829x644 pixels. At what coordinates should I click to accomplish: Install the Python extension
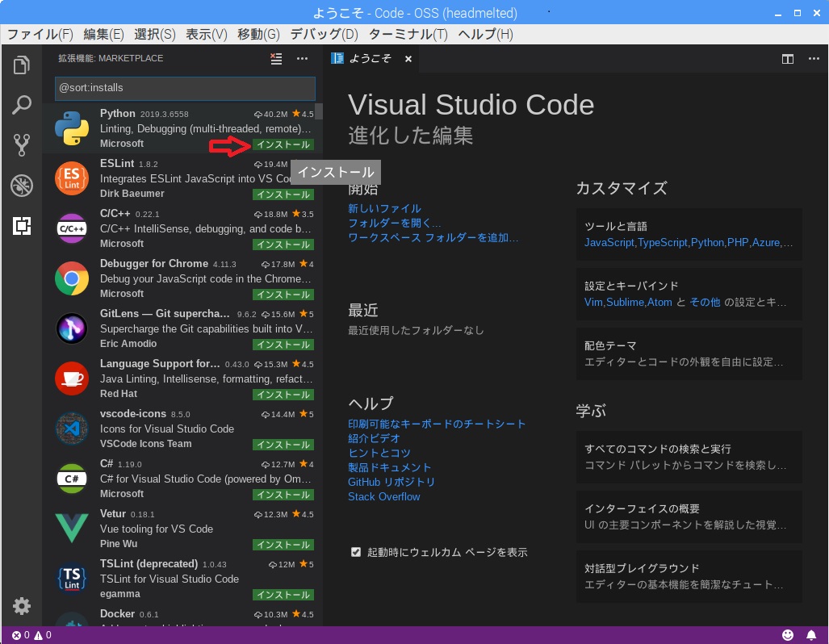point(283,145)
